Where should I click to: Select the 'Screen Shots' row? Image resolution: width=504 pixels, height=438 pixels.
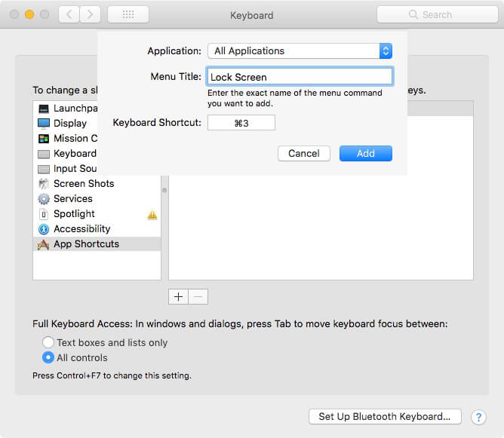point(97,184)
